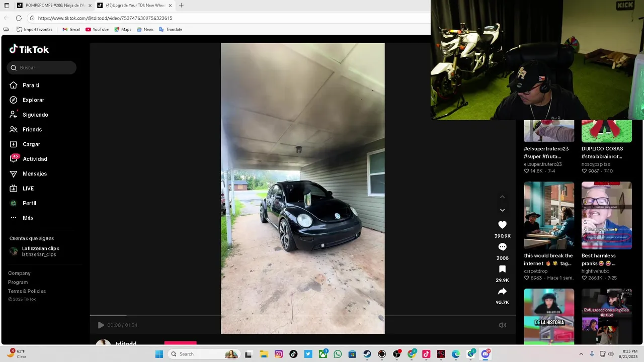Open WhatsApp from the taskbar

[x=338, y=354]
